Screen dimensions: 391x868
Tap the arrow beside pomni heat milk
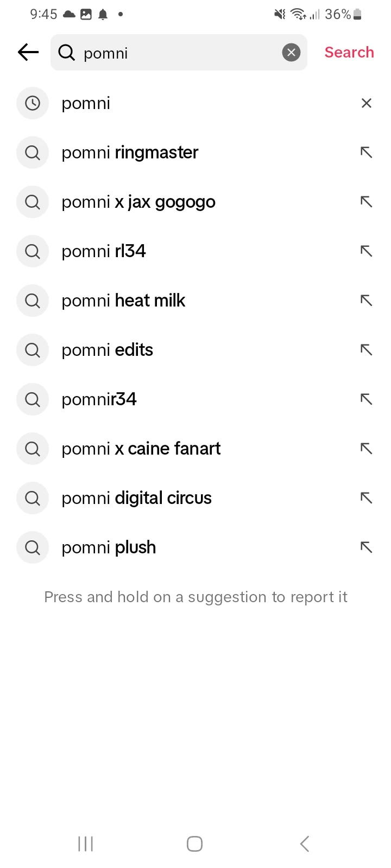(x=367, y=301)
